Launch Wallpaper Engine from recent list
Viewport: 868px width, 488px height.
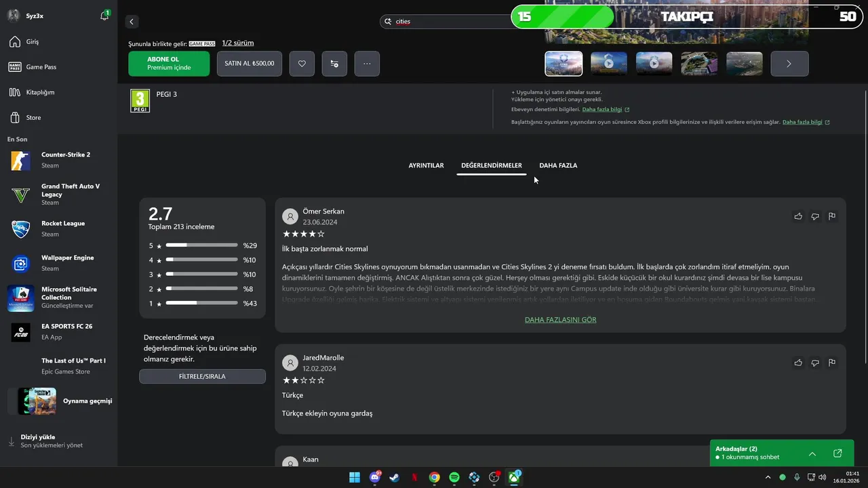coord(58,263)
